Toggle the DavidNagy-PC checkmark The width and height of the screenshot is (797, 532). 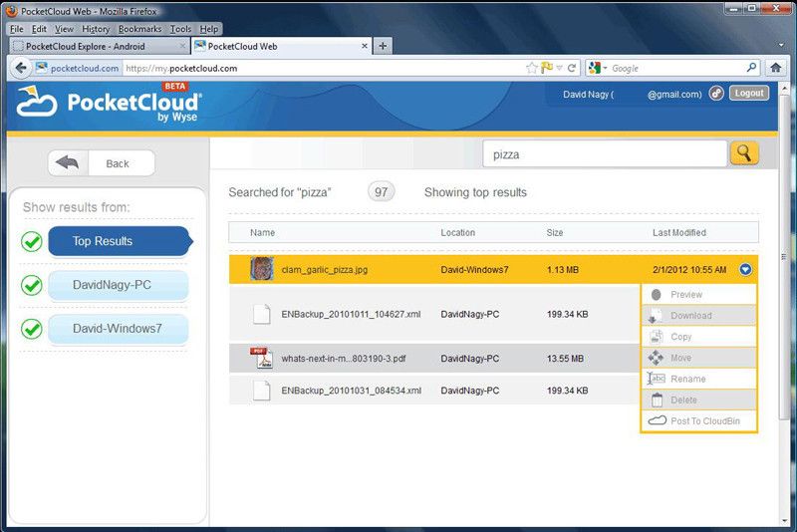point(32,285)
